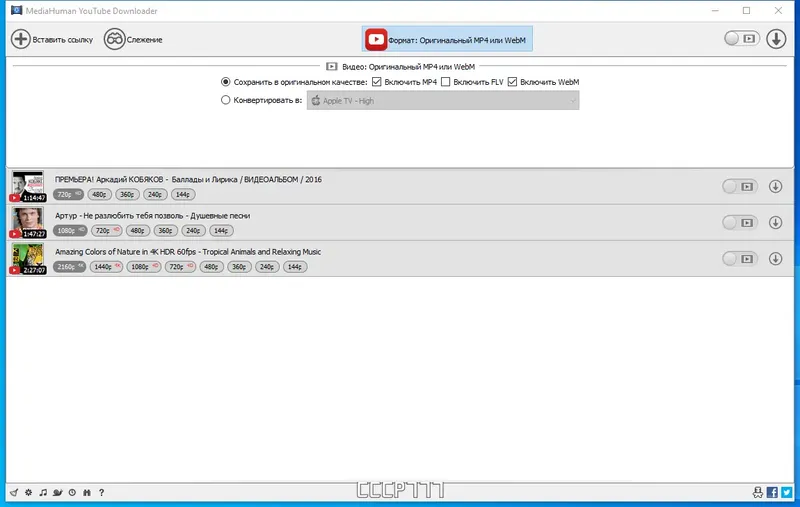
Task: Click the music note icon in status bar
Action: tap(43, 492)
